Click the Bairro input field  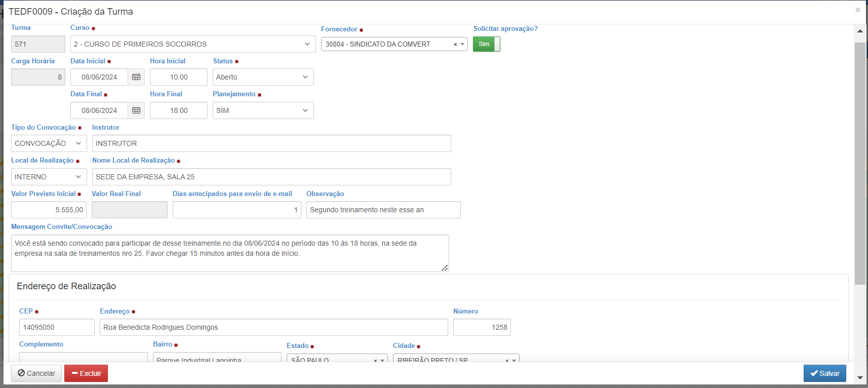point(217,357)
